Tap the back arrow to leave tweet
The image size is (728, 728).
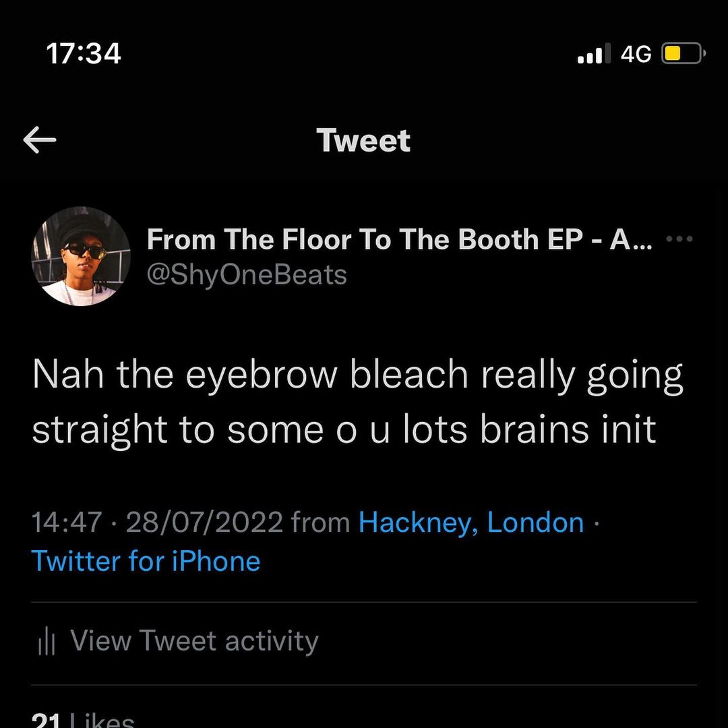pos(40,140)
